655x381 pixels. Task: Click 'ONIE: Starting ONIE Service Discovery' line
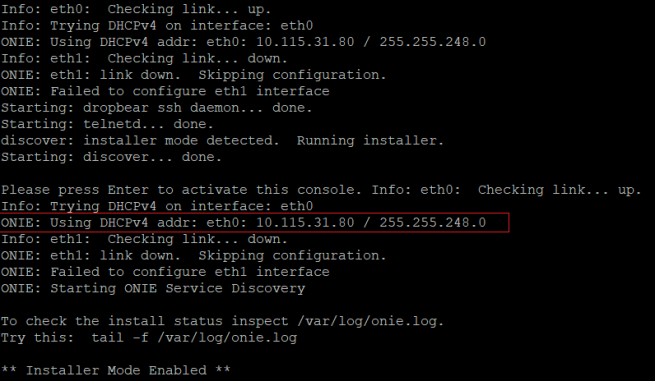[x=153, y=288]
